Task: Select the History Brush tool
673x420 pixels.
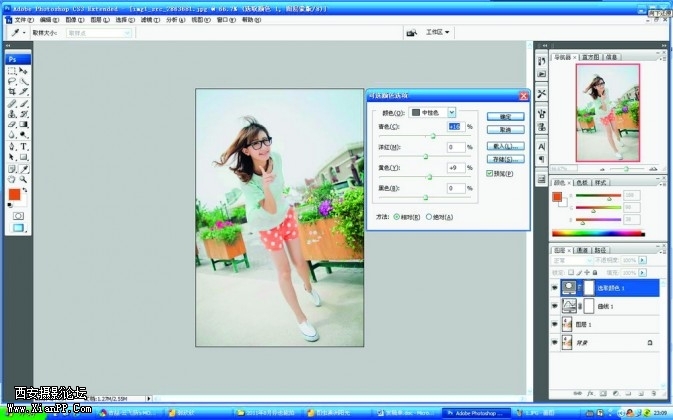Action: pyautogui.click(x=24, y=114)
